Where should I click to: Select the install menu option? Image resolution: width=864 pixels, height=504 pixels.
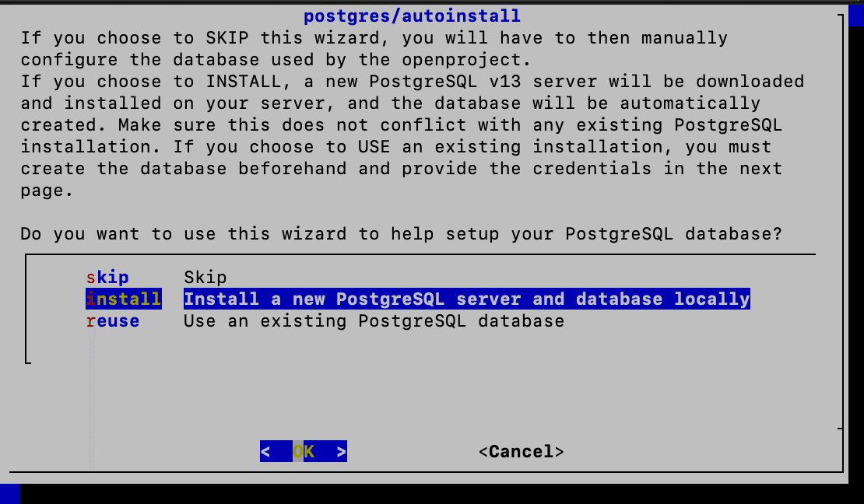124,299
